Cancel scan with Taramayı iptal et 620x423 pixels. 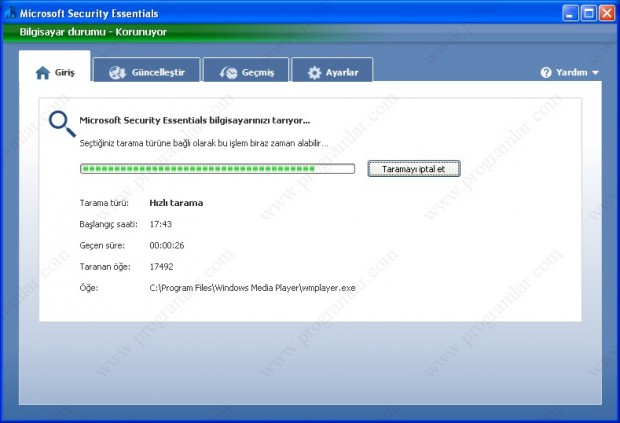pos(414,169)
